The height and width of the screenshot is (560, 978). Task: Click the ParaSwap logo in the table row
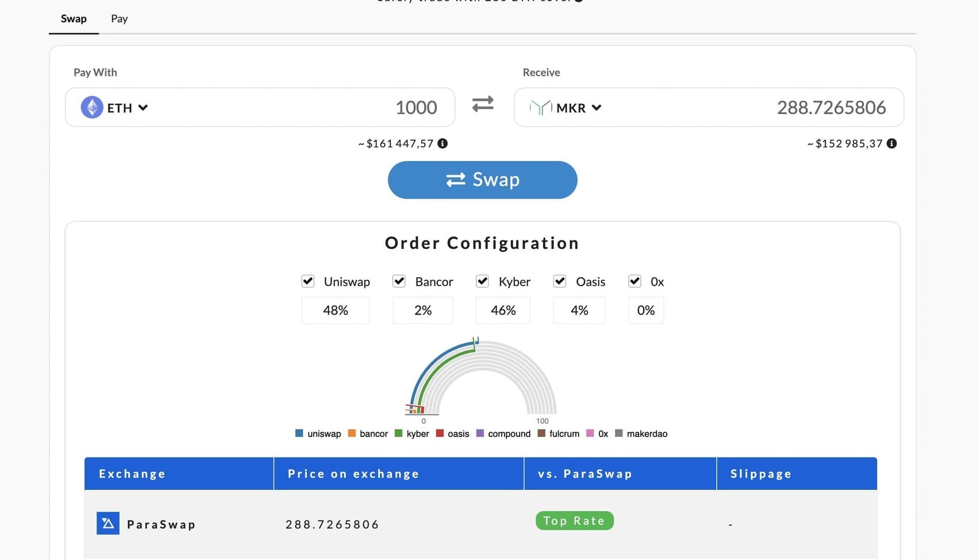[108, 523]
